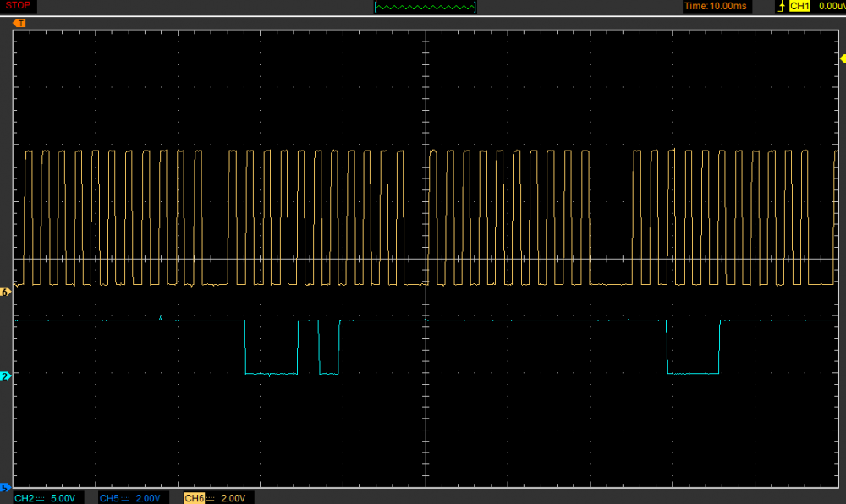Image resolution: width=846 pixels, height=504 pixels.
Task: Select the blue channel 5 ground marker
Action: pos(5,487)
